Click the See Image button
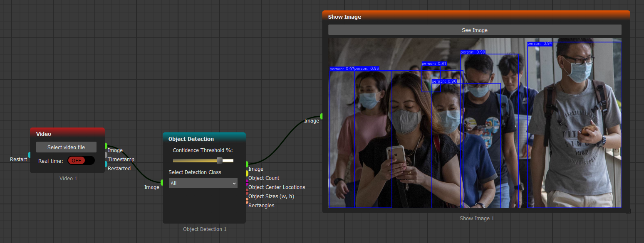 tap(474, 30)
